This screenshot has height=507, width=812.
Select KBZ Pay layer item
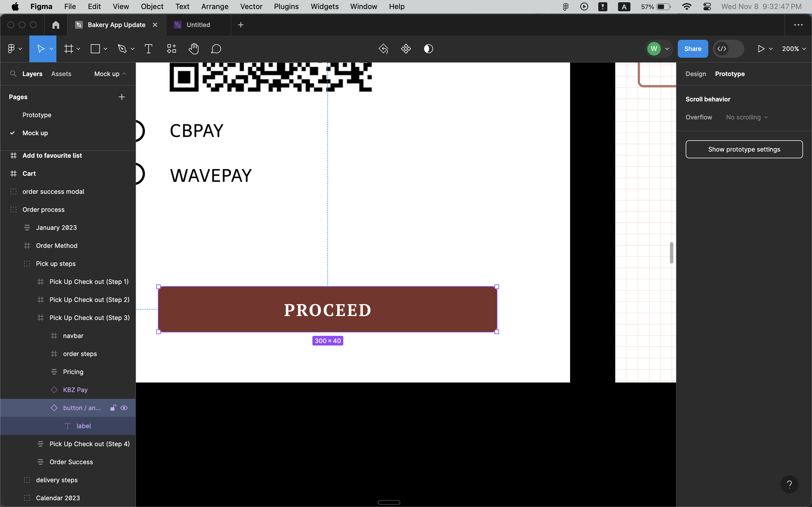click(x=75, y=390)
